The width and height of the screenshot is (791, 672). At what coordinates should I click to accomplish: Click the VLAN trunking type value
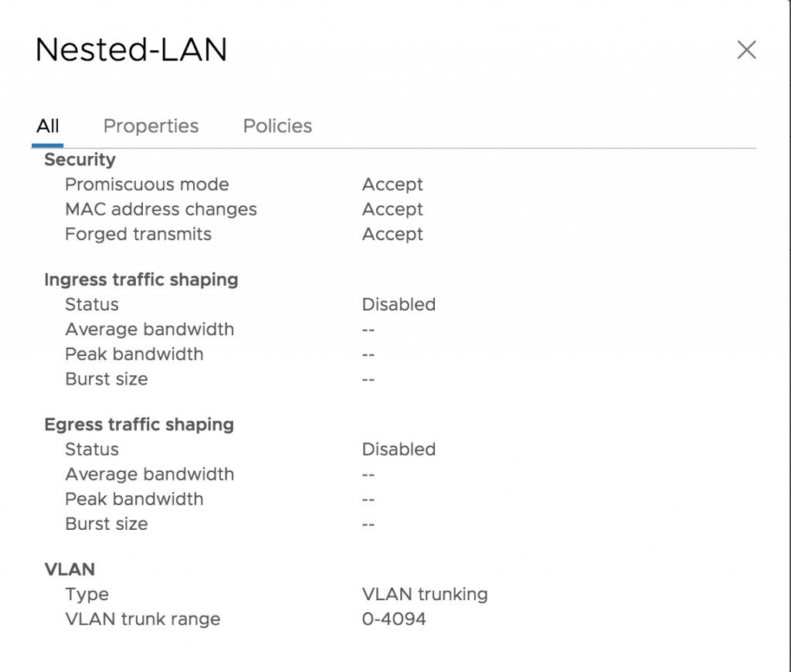point(425,594)
